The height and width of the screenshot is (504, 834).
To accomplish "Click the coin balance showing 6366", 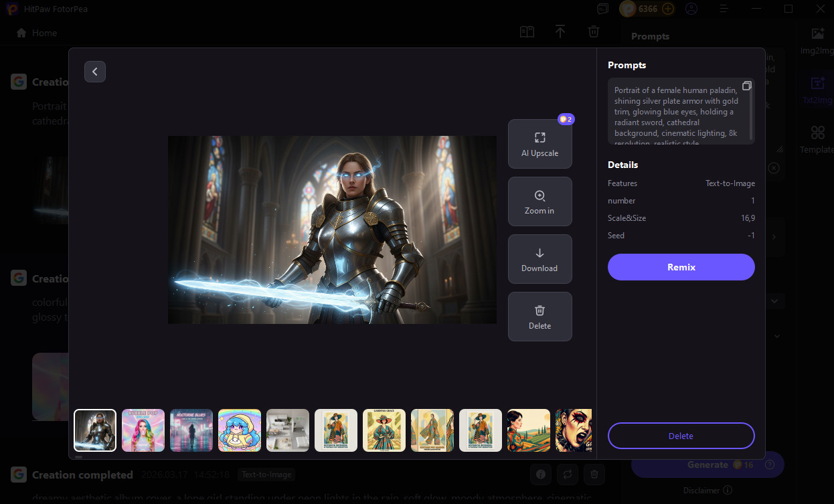I will 646,9.
